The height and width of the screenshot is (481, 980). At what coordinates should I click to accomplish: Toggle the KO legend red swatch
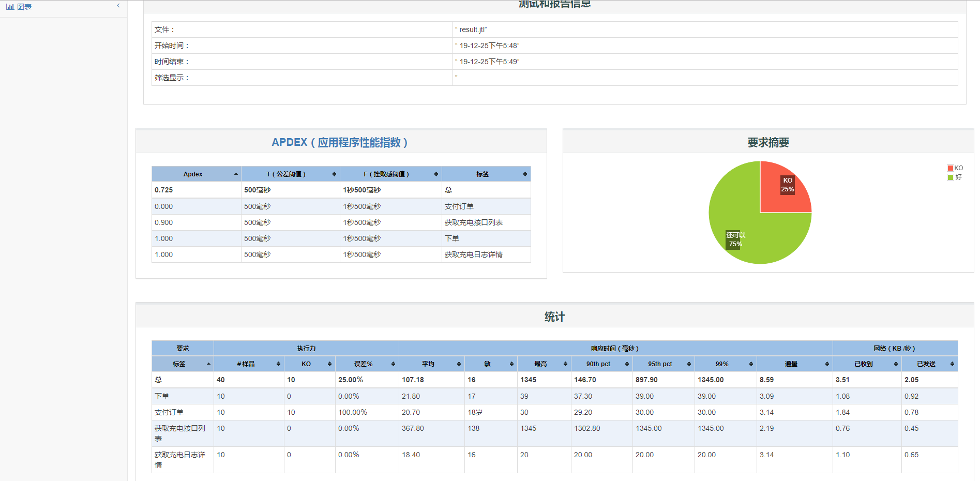pos(951,168)
